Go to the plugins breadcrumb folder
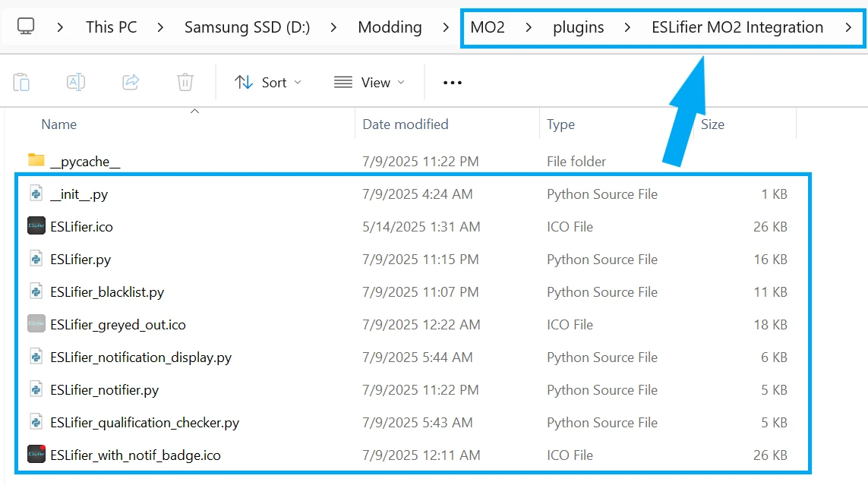Viewport: 868px width, 485px height. click(x=578, y=27)
